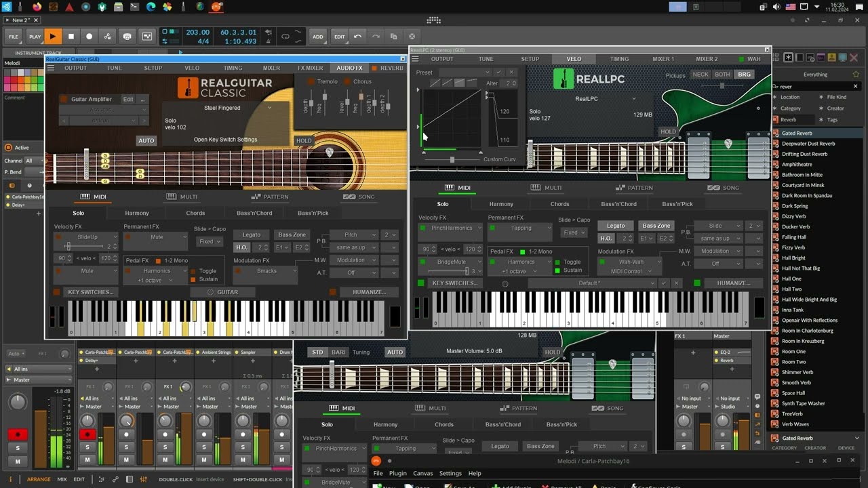Switch to Harmony tab in RealGuitar
The height and width of the screenshot is (488, 868).
pos(136,213)
